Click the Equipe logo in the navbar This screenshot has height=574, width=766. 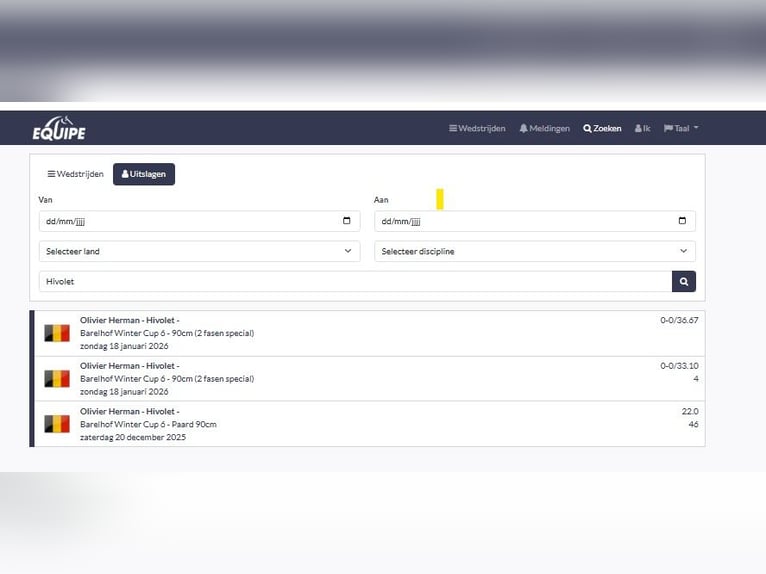coord(59,129)
